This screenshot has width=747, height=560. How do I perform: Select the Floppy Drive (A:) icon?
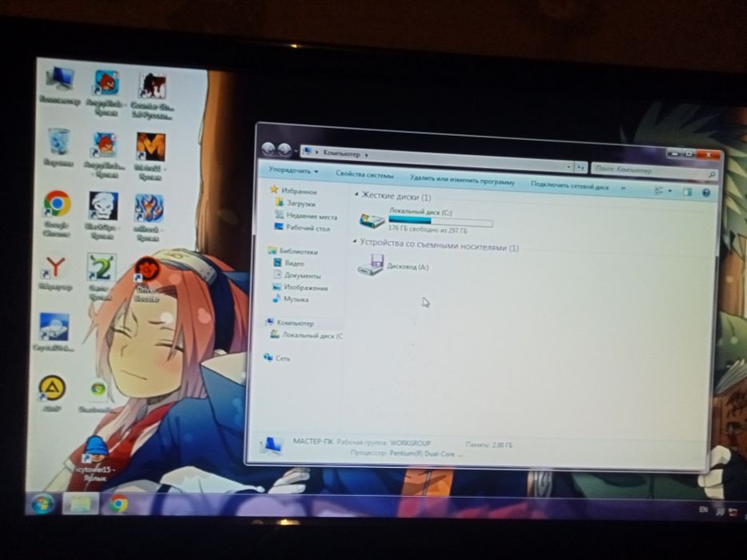[370, 265]
